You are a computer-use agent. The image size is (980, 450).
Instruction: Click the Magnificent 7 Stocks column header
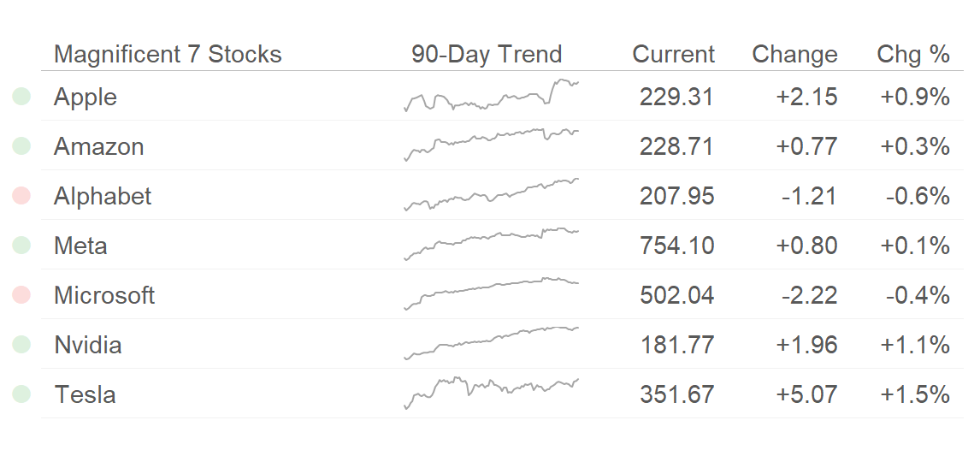coord(168,55)
